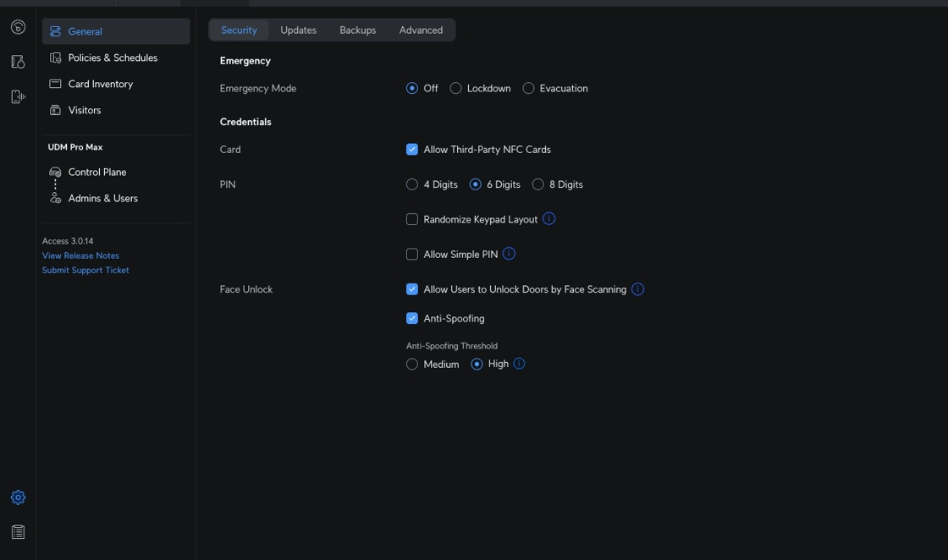This screenshot has height=560, width=948.
Task: Disable the Anti-Spoofing checkbox
Action: pos(412,318)
